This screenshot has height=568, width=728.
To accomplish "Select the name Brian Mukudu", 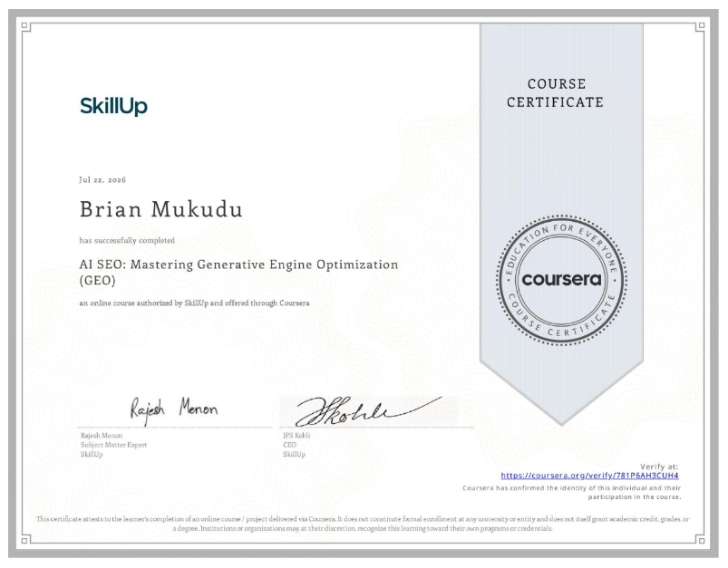I will [x=161, y=209].
